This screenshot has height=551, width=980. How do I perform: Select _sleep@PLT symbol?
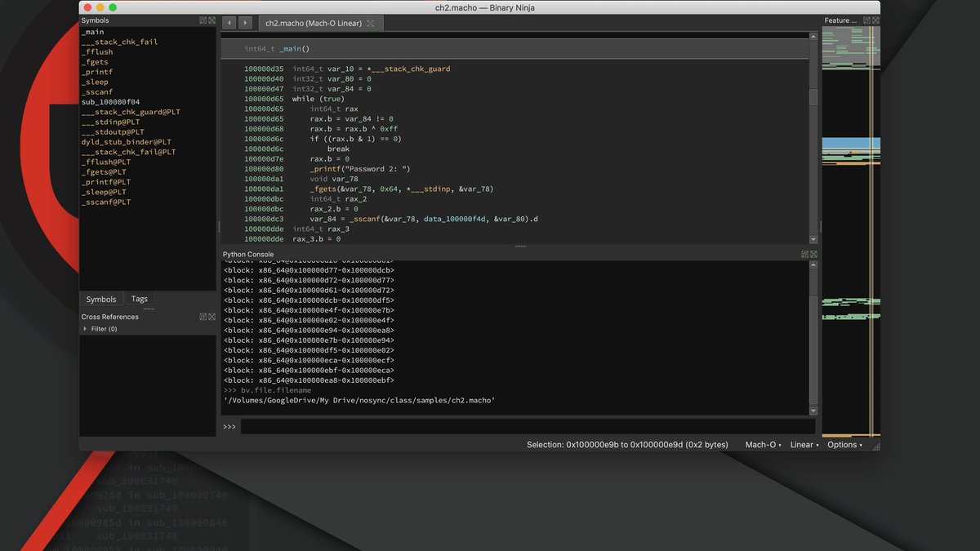[x=104, y=192]
